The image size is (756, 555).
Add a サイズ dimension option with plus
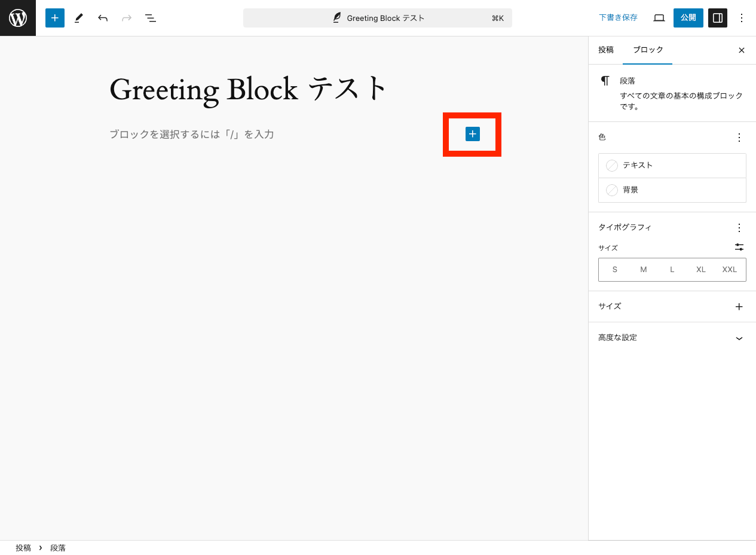pyautogui.click(x=739, y=307)
